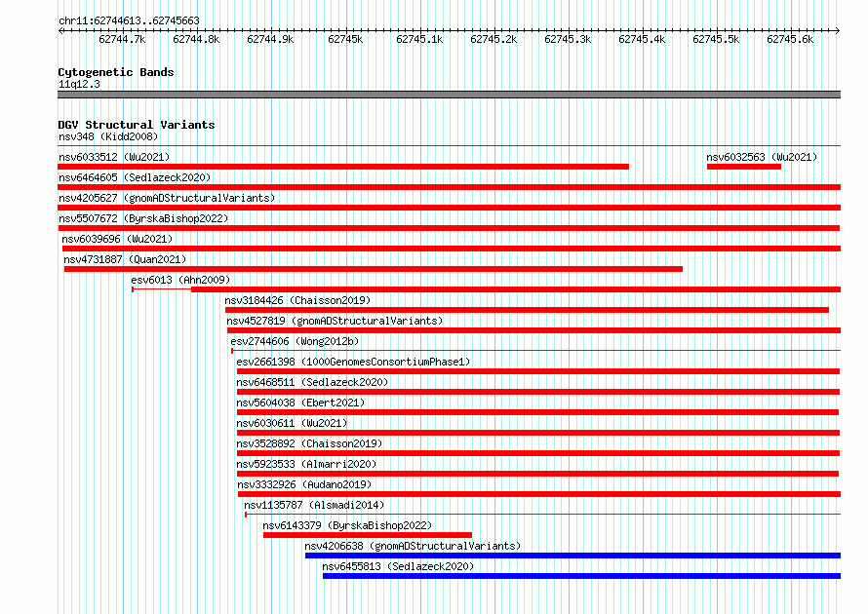The width and height of the screenshot is (868, 614).
Task: Open esv2661398 (1000GenomesConsortiumPhase1) label
Action: click(353, 362)
